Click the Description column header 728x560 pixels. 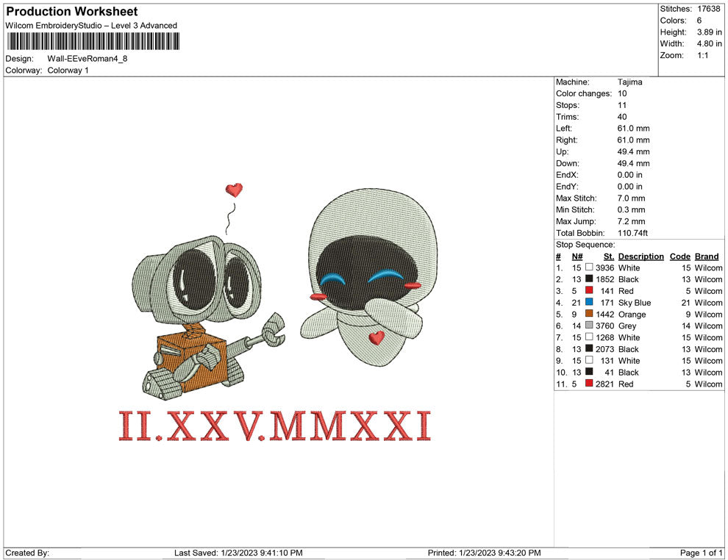640,256
